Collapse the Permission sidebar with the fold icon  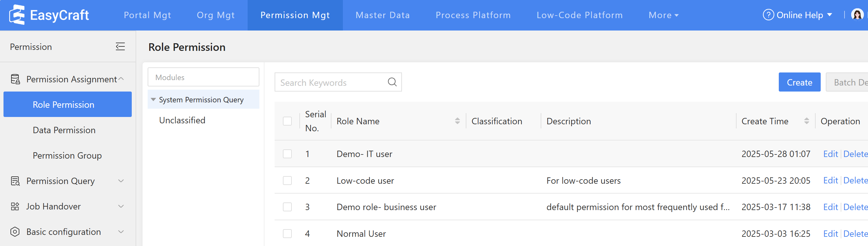point(120,47)
